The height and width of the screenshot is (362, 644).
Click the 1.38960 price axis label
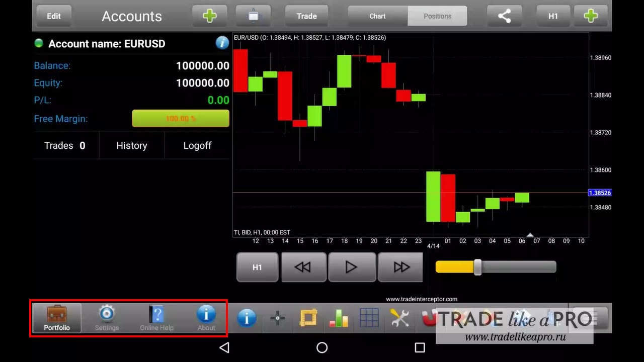pyautogui.click(x=601, y=58)
